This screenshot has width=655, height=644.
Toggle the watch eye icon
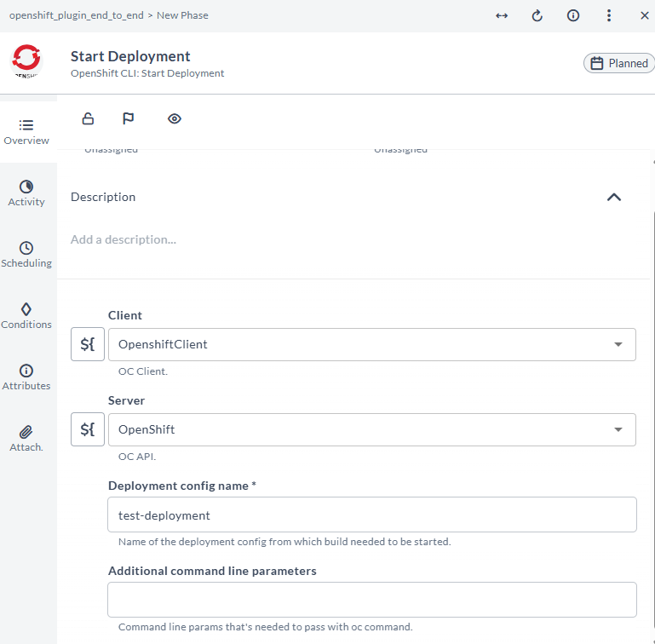pos(175,118)
